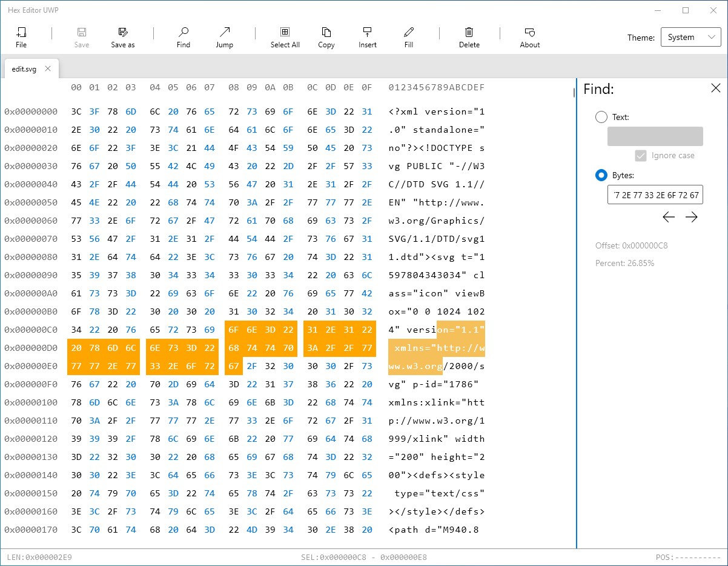Click the Fill pencil icon
This screenshot has width=728, height=566.
(409, 33)
